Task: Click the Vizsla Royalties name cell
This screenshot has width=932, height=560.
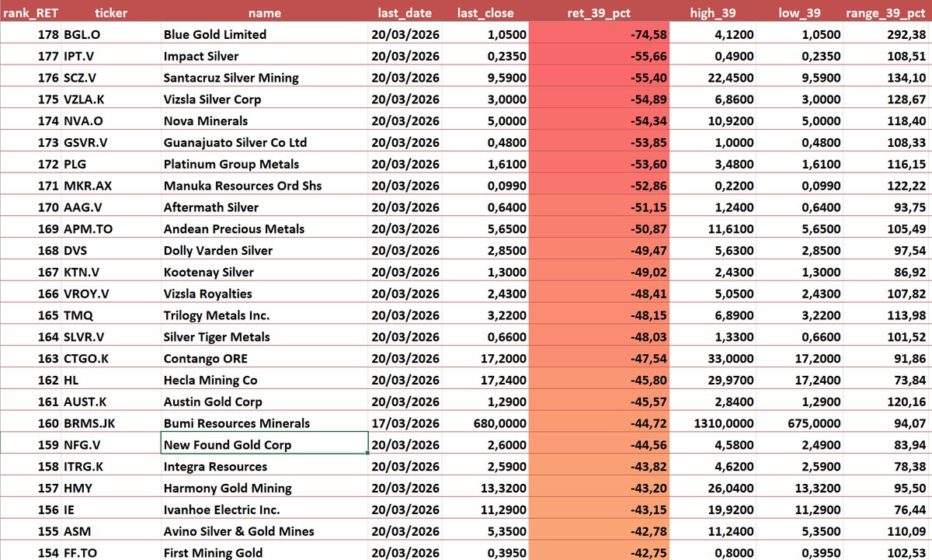Action: point(264,294)
